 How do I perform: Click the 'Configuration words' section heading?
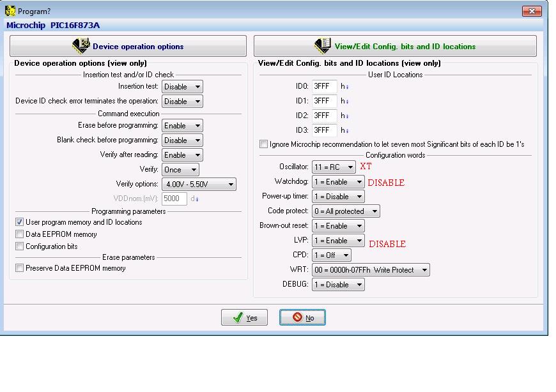pos(396,155)
